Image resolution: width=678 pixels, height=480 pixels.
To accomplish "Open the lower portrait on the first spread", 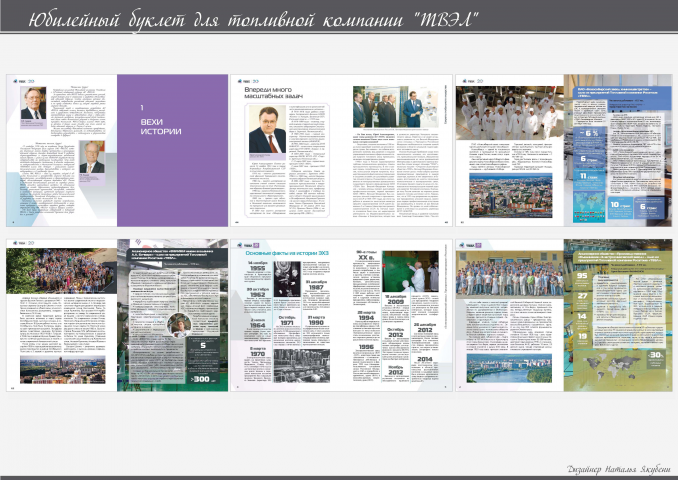I will click(x=92, y=157).
